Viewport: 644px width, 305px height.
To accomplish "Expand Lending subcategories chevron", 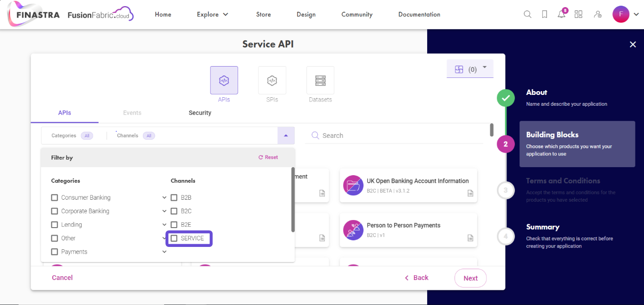I will click(x=164, y=225).
